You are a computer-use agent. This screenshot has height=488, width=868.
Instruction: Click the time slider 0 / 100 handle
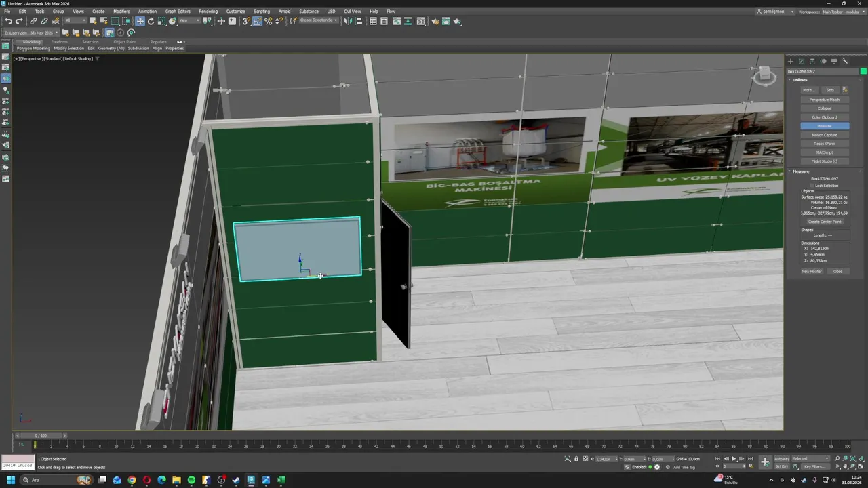tap(41, 436)
